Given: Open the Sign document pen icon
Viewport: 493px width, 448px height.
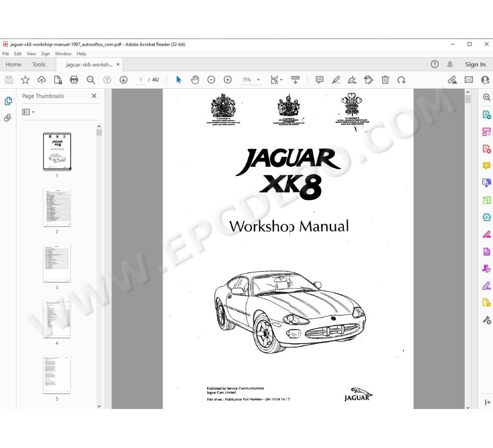Looking at the screenshot, I should [352, 80].
